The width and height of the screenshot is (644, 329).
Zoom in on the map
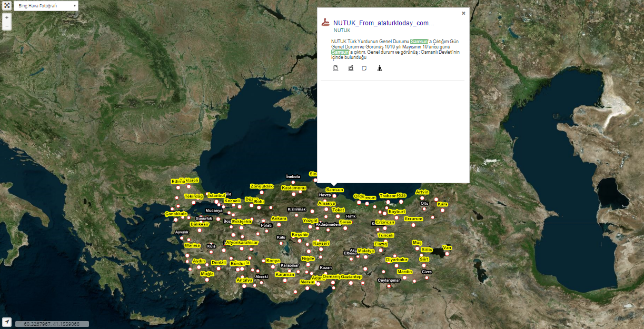click(7, 17)
